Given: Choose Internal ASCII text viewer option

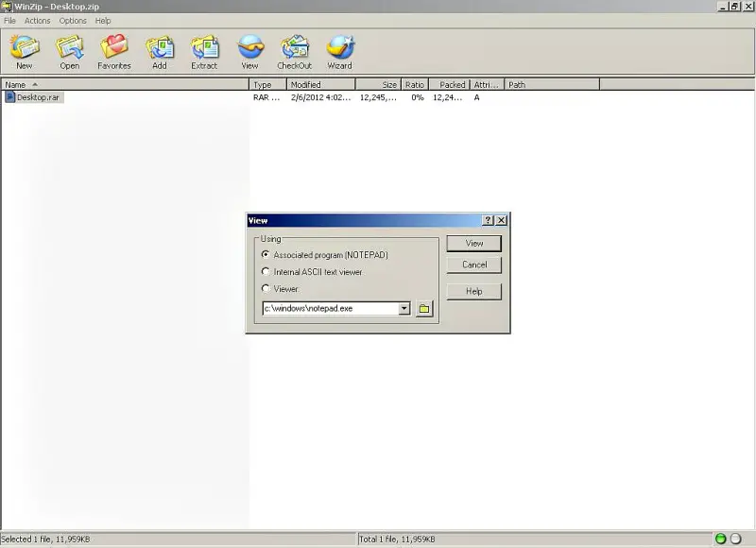Looking at the screenshot, I should pos(266,272).
